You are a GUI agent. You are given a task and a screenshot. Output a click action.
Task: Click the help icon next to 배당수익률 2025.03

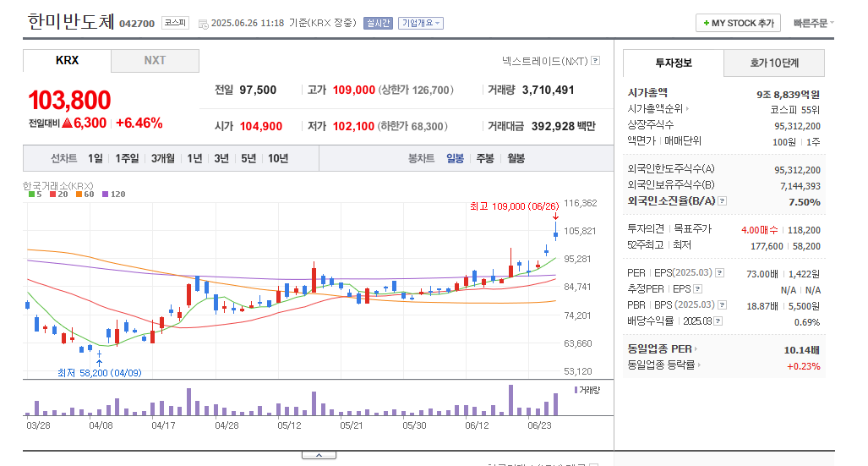(x=718, y=321)
